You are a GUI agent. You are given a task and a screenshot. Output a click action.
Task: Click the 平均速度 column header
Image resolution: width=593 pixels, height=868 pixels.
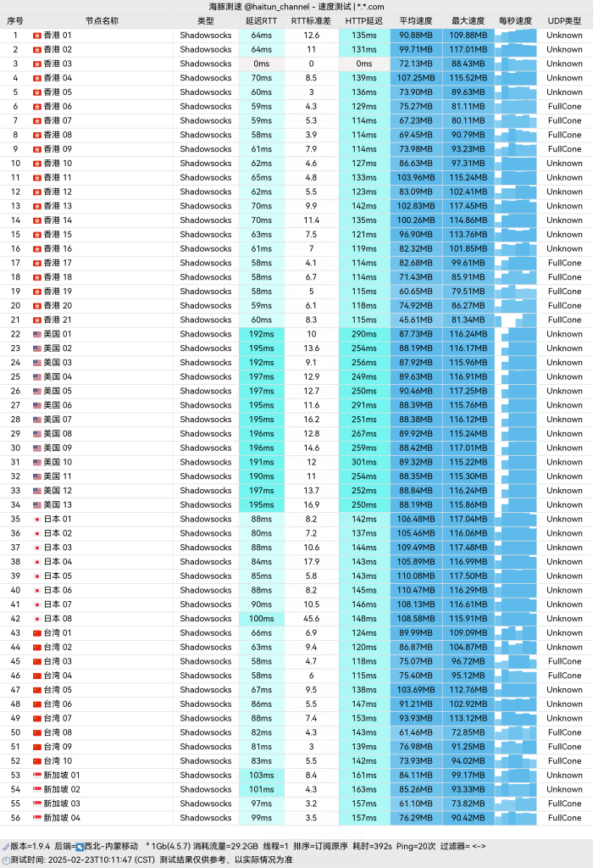pos(416,21)
